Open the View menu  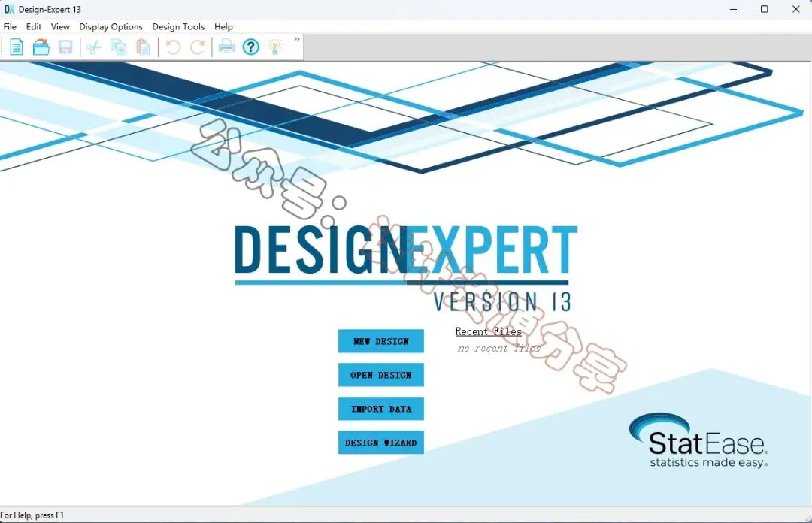coord(60,26)
